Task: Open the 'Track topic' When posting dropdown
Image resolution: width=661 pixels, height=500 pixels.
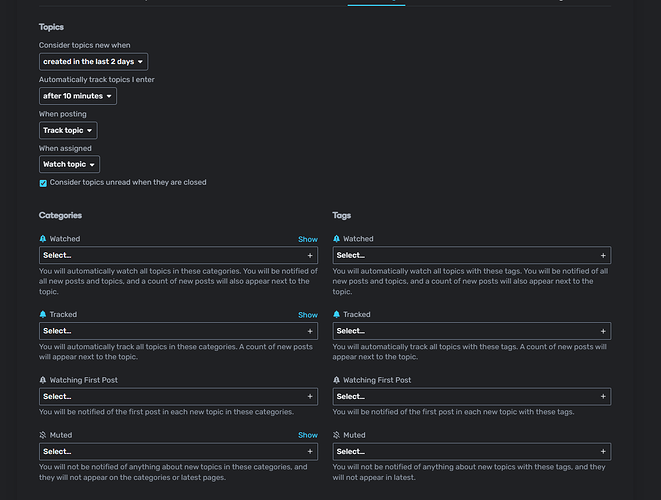Action: tap(68, 130)
